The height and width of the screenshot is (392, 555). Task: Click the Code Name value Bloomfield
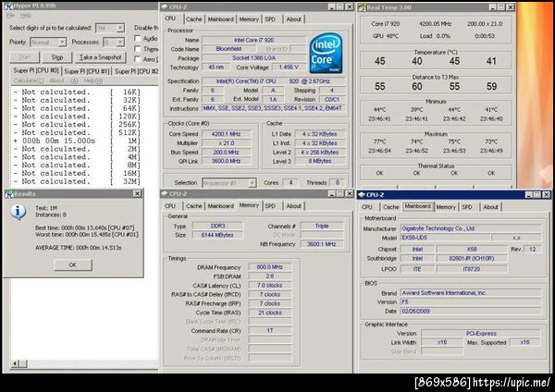(x=228, y=49)
